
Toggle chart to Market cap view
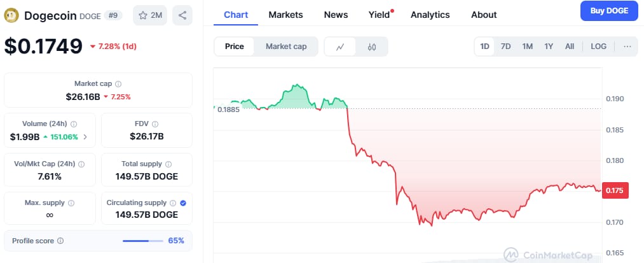[x=286, y=46]
